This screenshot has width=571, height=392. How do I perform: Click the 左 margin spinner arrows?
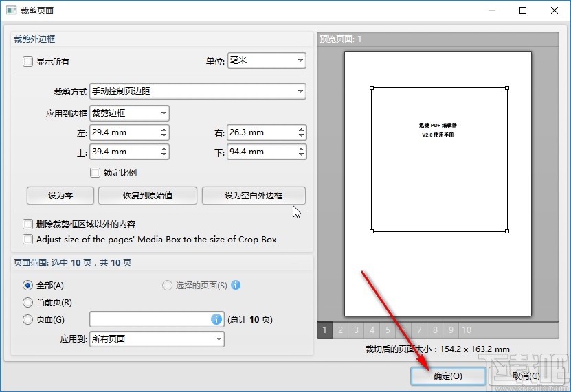pos(164,132)
